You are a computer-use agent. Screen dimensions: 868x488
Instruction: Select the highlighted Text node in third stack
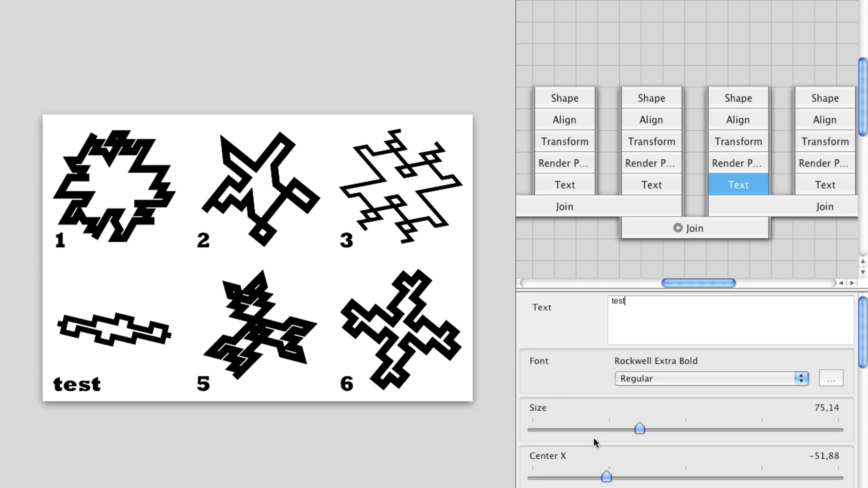[738, 185]
